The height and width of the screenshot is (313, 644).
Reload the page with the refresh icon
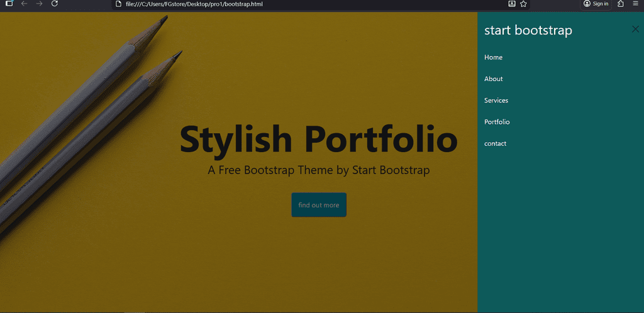pyautogui.click(x=54, y=4)
